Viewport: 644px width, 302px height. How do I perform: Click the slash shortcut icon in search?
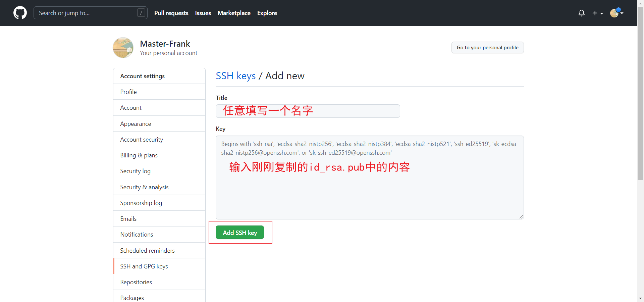tap(141, 13)
